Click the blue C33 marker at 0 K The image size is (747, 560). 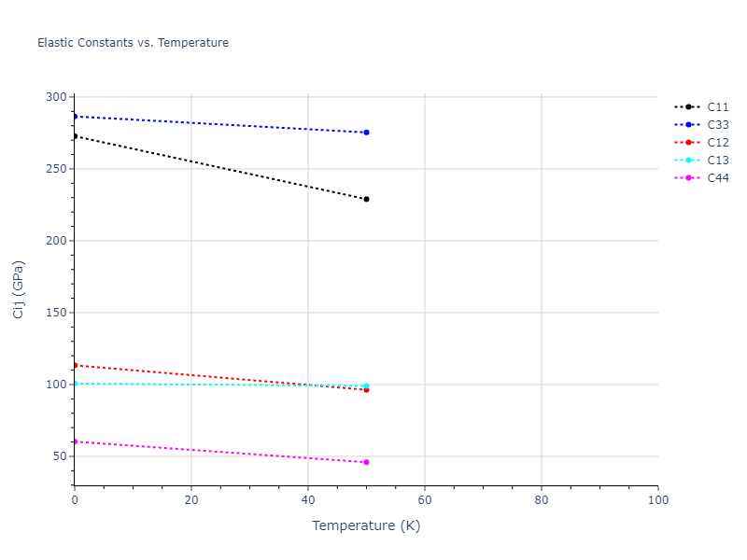coord(75,117)
